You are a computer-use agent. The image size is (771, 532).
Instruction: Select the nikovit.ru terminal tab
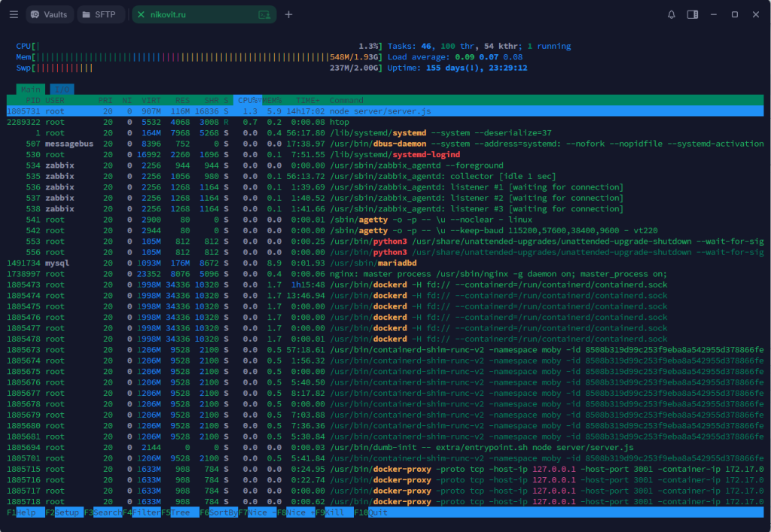204,15
